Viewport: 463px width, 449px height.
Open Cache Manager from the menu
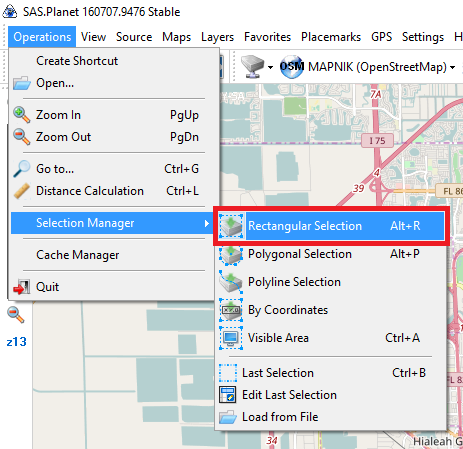click(77, 255)
